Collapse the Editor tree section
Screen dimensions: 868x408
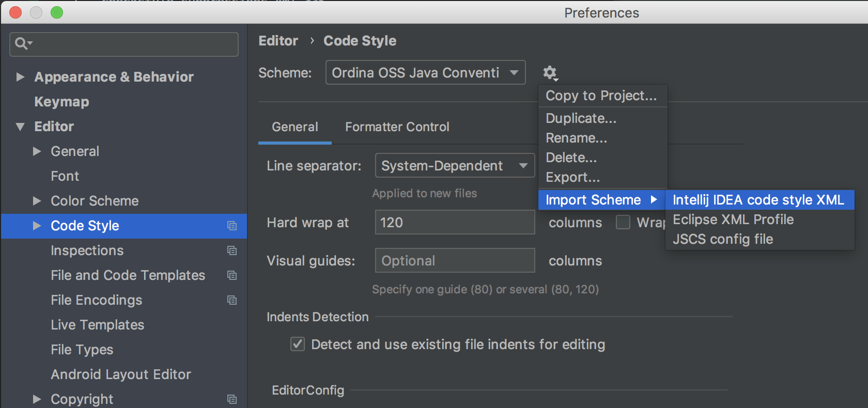[21, 127]
